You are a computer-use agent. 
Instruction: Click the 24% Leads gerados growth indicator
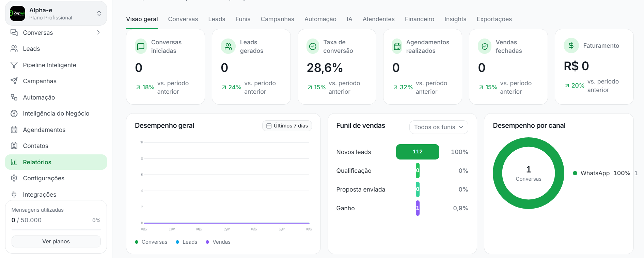231,87
